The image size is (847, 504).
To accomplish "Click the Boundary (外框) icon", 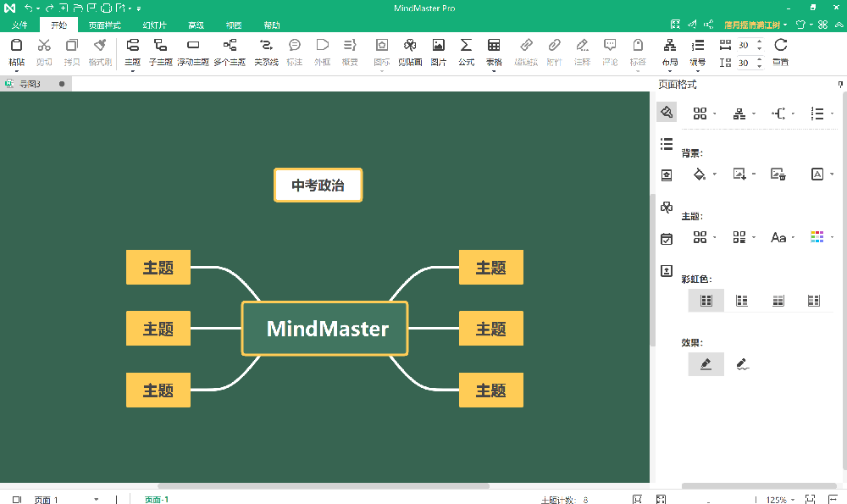I will (x=323, y=46).
